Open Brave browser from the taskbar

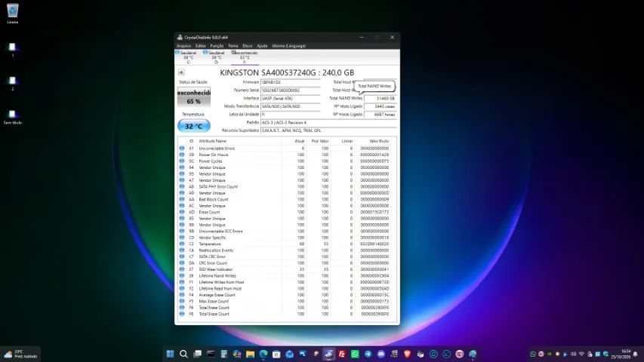point(408,354)
